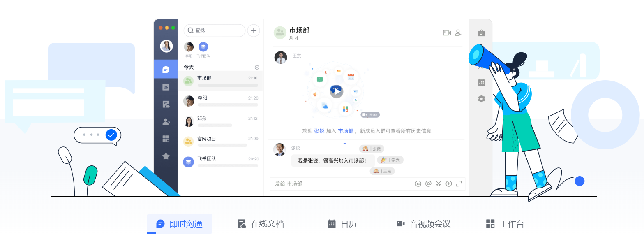This screenshot has height=244, width=644.
Task: Open the favorites star icon in sidebar
Action: (166, 156)
